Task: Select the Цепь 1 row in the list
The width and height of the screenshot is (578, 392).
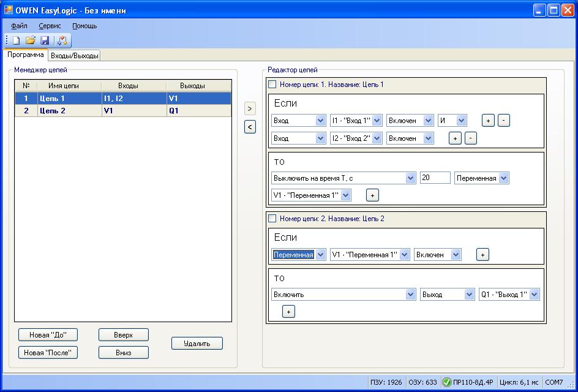Action: point(123,99)
